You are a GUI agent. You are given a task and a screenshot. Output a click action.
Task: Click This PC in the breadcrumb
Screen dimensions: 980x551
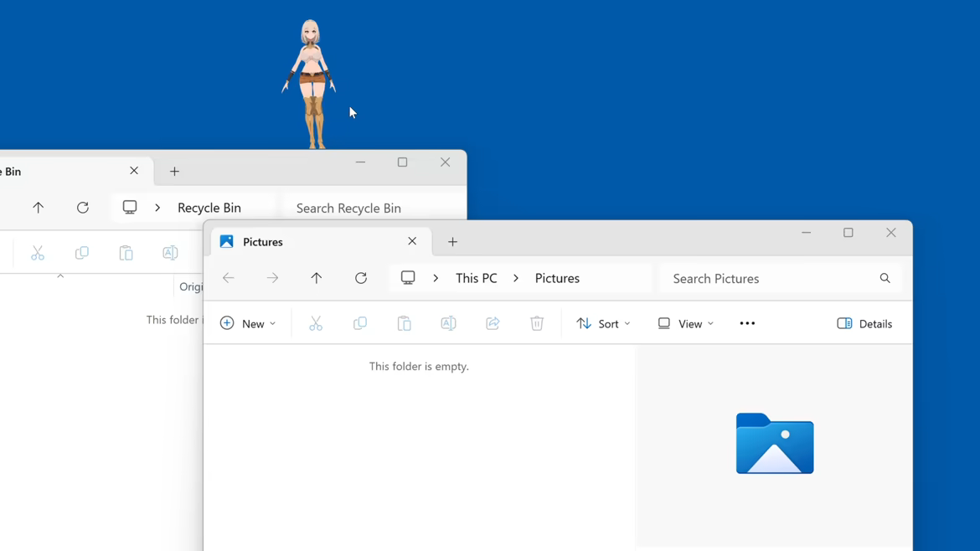[x=477, y=278]
